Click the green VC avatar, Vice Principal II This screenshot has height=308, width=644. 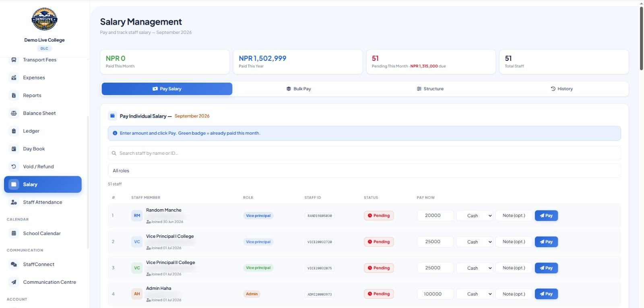[137, 268]
